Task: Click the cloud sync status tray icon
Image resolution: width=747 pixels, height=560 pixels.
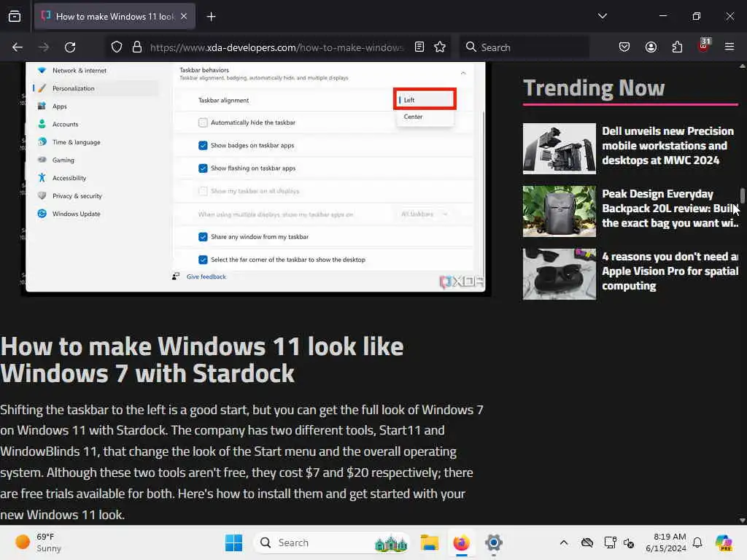Action: tap(587, 542)
